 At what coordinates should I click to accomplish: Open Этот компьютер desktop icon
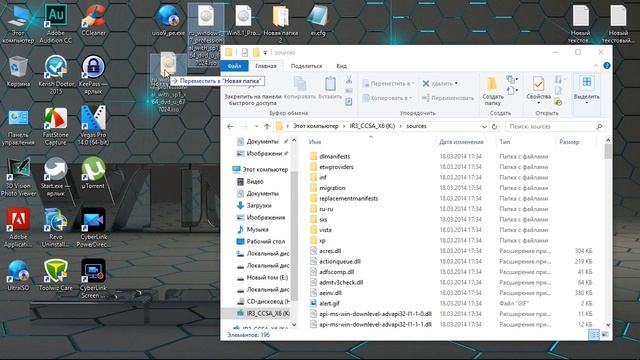click(18, 24)
